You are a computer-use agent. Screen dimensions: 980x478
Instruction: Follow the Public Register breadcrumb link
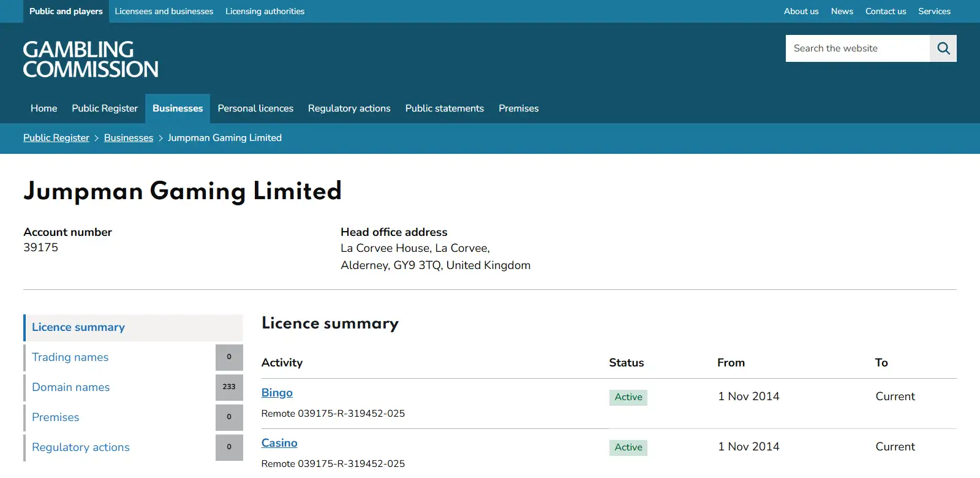tap(56, 138)
